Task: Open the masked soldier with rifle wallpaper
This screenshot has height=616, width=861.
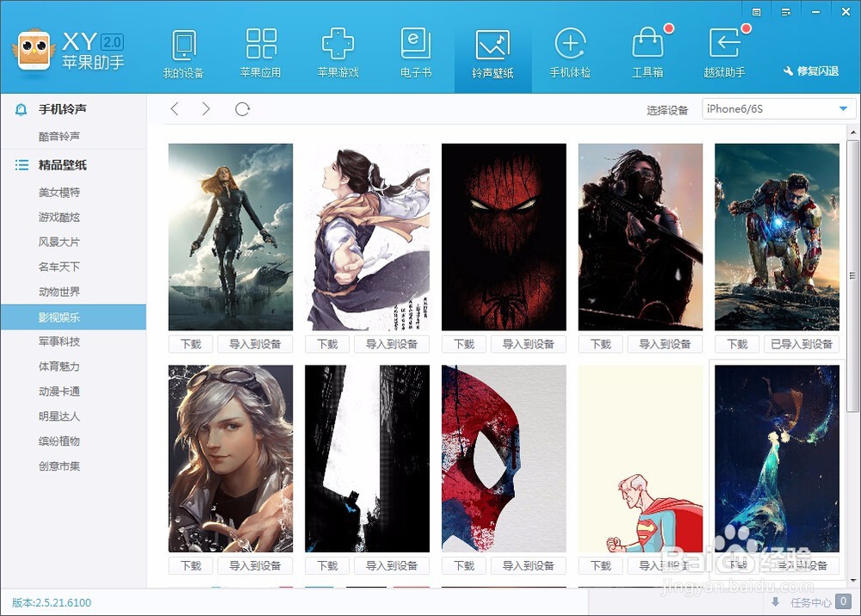Action: [x=641, y=237]
